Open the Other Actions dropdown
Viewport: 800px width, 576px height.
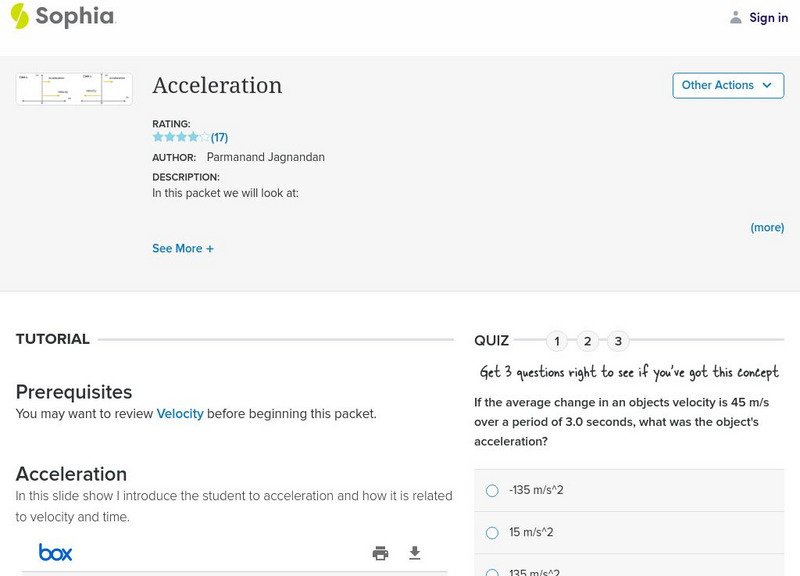pos(727,85)
